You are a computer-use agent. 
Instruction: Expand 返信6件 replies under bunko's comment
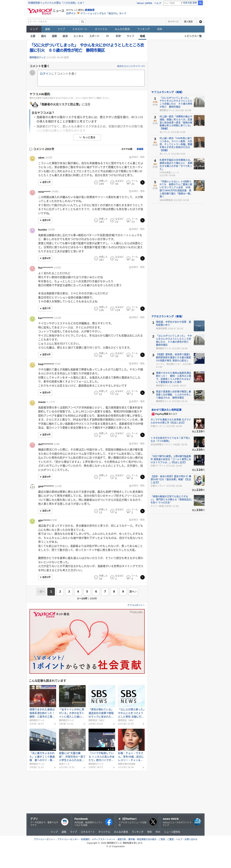pyautogui.click(x=45, y=258)
